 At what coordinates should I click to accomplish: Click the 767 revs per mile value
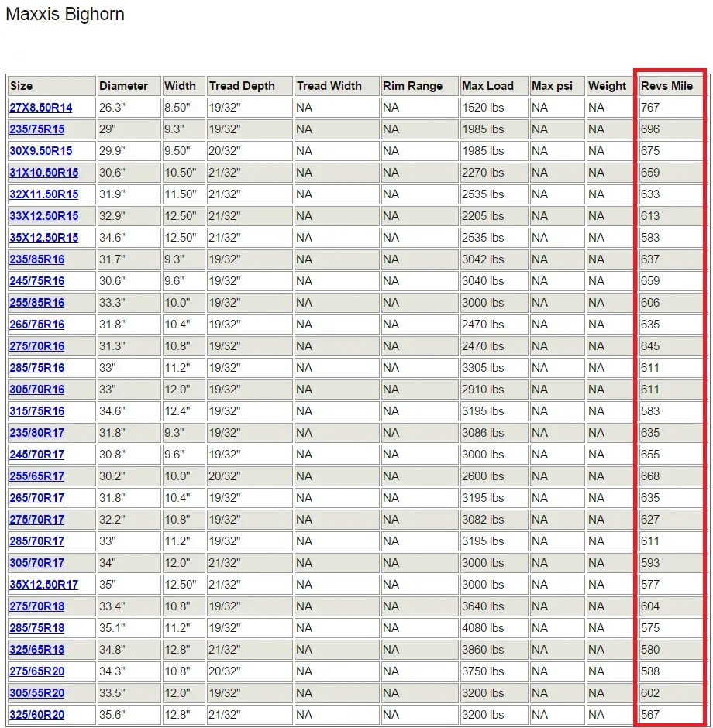[x=650, y=108]
